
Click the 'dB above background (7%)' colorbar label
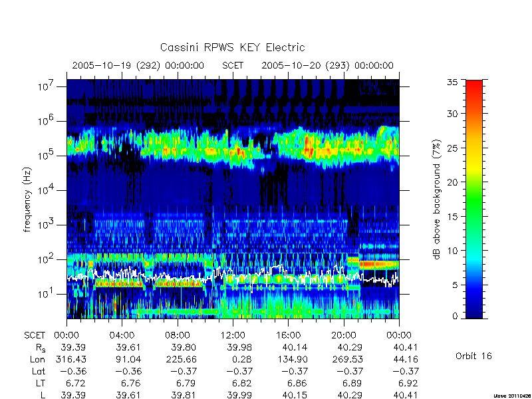click(x=437, y=199)
